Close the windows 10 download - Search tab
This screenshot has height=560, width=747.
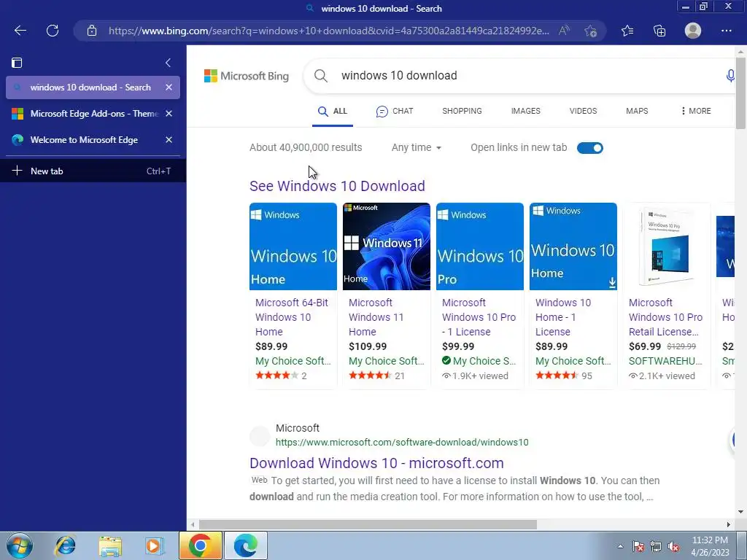169,87
